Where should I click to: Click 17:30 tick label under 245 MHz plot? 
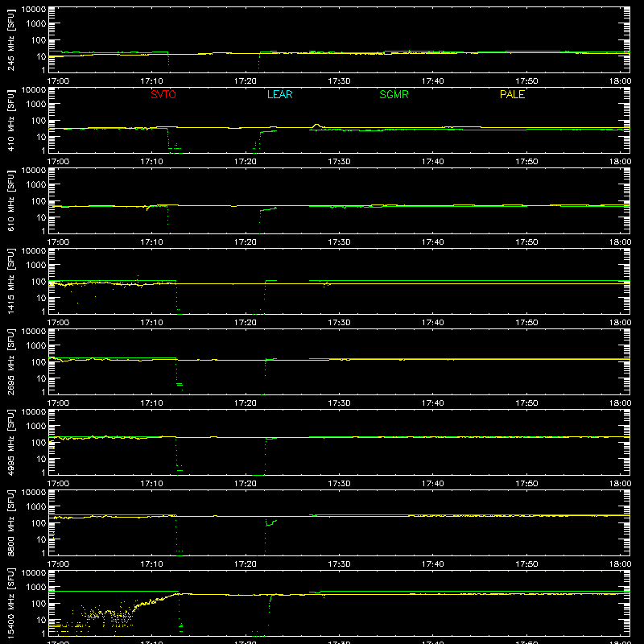click(x=339, y=81)
